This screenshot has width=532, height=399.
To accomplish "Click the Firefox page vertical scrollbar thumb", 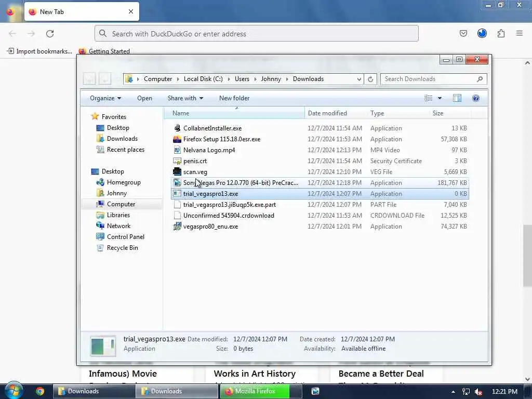I will 527,255.
